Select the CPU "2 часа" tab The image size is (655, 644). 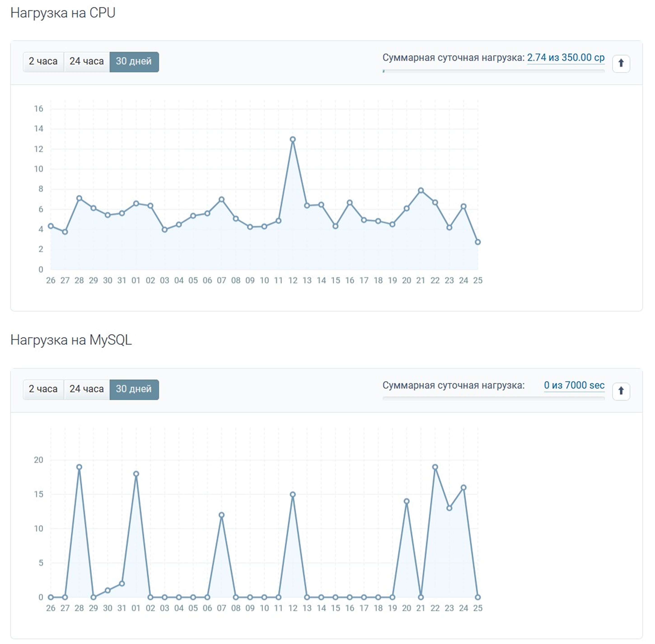[43, 62]
